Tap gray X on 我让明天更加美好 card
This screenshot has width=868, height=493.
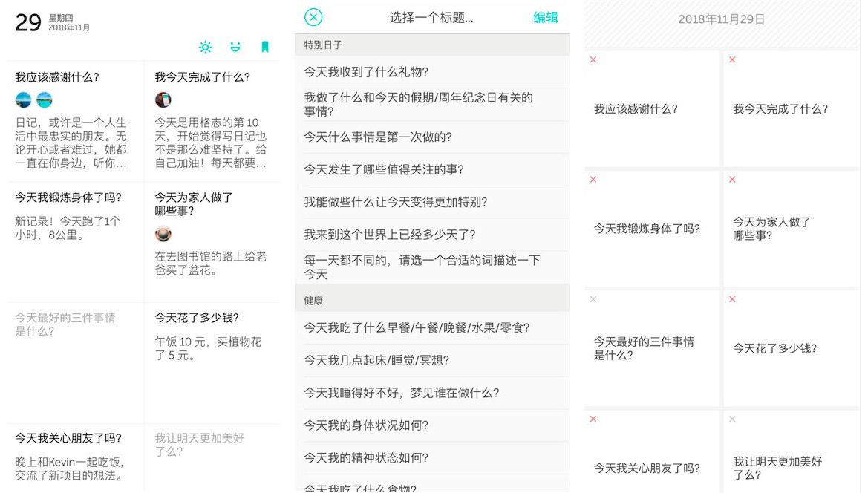pyautogui.click(x=732, y=419)
